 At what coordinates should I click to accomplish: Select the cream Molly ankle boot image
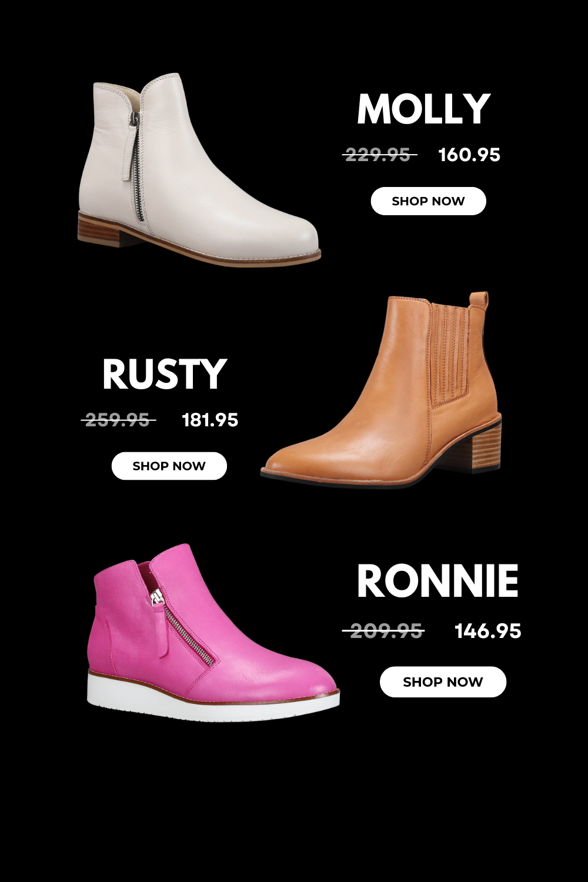(x=199, y=169)
